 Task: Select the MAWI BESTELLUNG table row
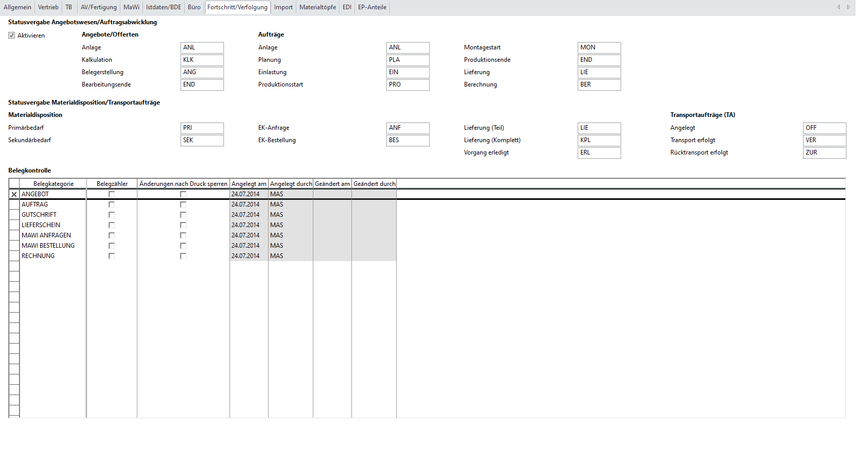pyautogui.click(x=48, y=246)
